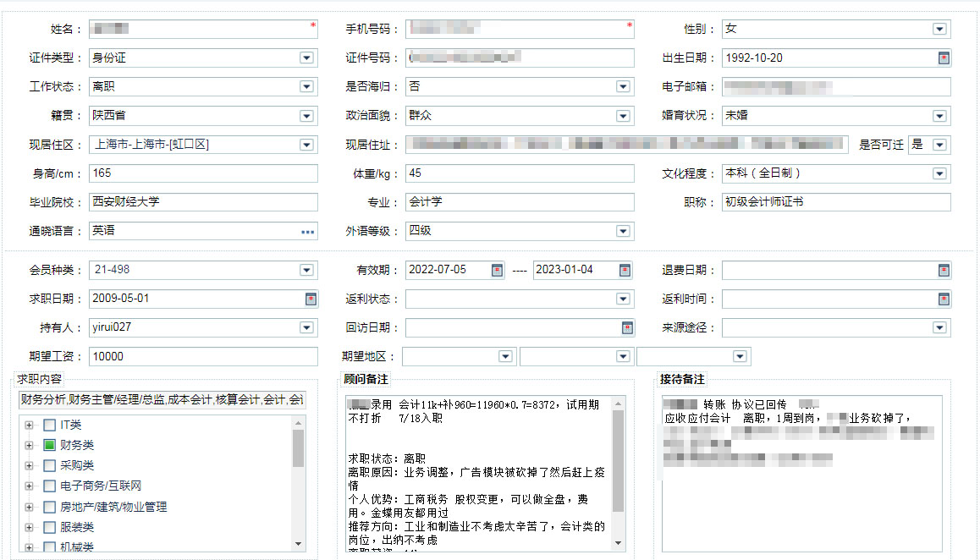Click the 电子邮箱 input field
Image resolution: width=980 pixels, height=560 pixels.
(836, 87)
